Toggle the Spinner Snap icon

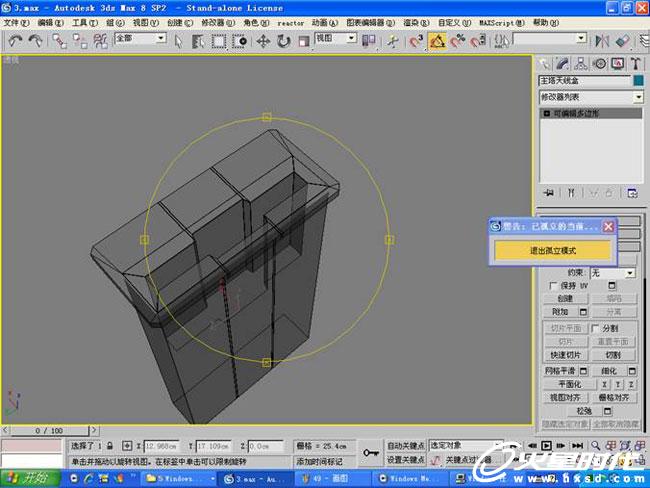(478, 41)
